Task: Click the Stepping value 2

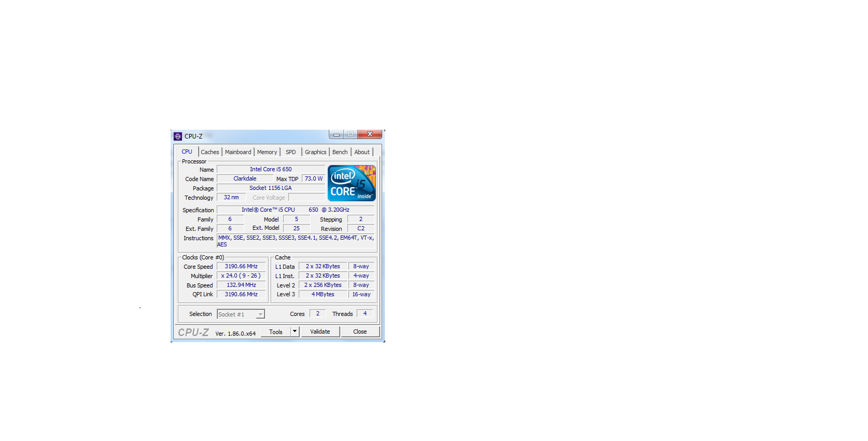Action: point(361,219)
